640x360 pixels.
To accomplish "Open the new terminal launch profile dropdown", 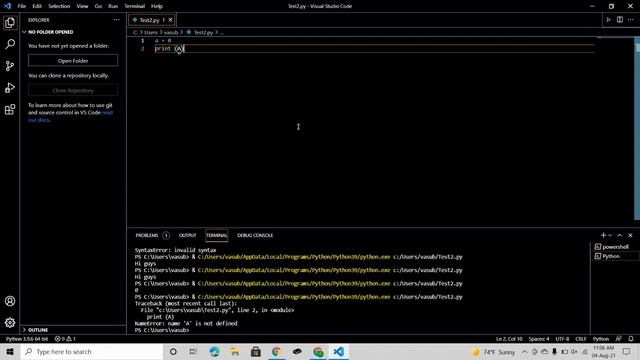I will pos(610,235).
